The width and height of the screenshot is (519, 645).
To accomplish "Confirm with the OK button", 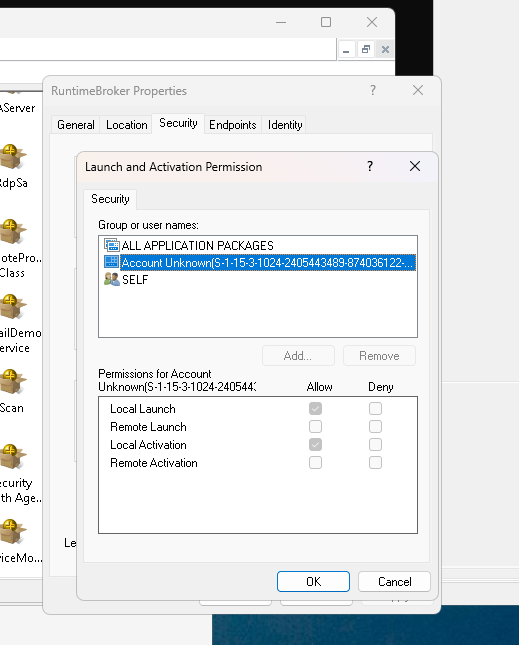I will (313, 582).
